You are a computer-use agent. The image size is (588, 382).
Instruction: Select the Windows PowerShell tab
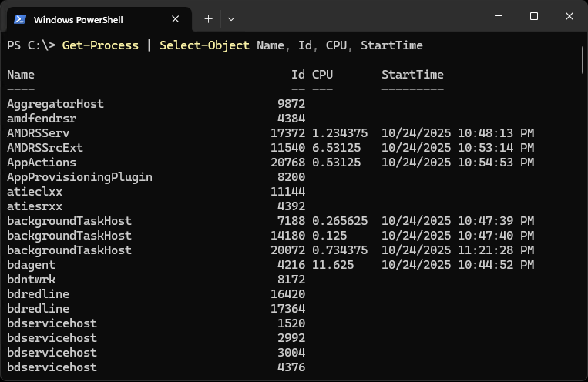tap(99, 19)
